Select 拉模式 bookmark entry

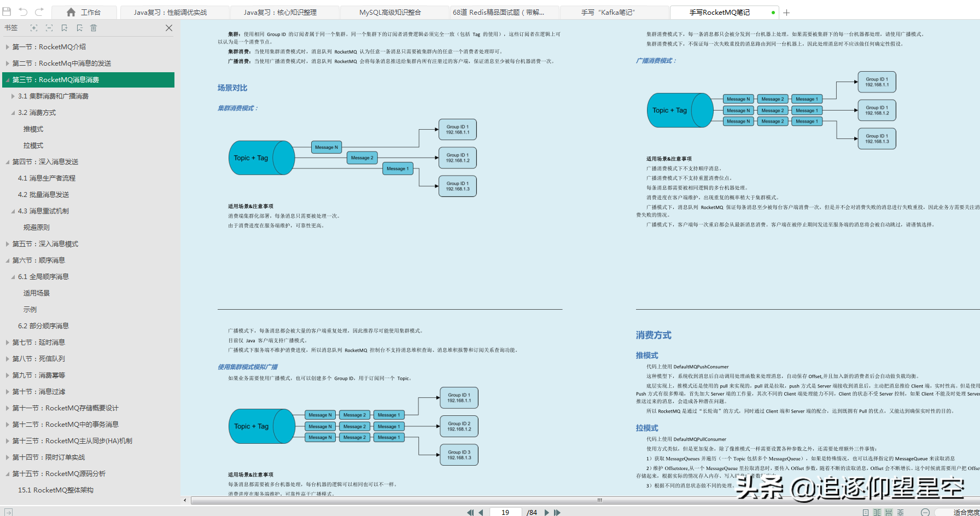click(33, 146)
